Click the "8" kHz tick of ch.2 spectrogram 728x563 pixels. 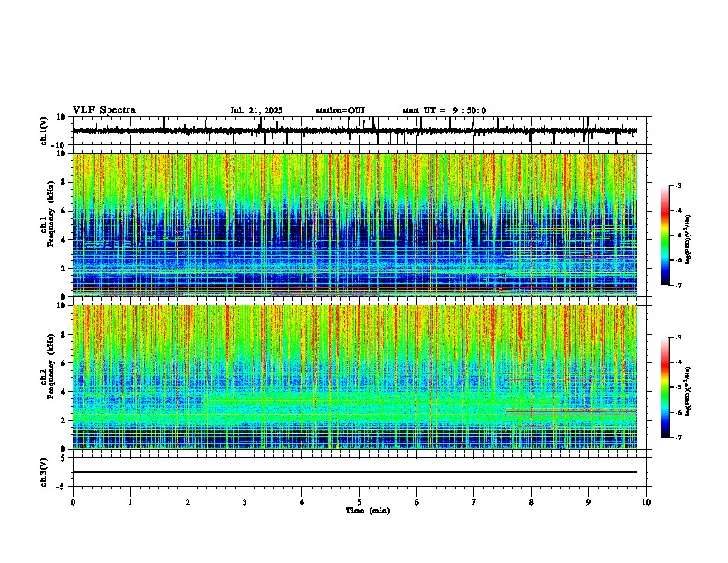pos(63,335)
